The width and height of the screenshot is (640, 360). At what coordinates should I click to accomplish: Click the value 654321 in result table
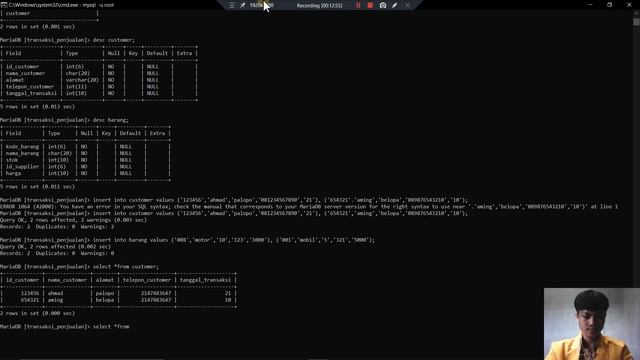pos(30,300)
